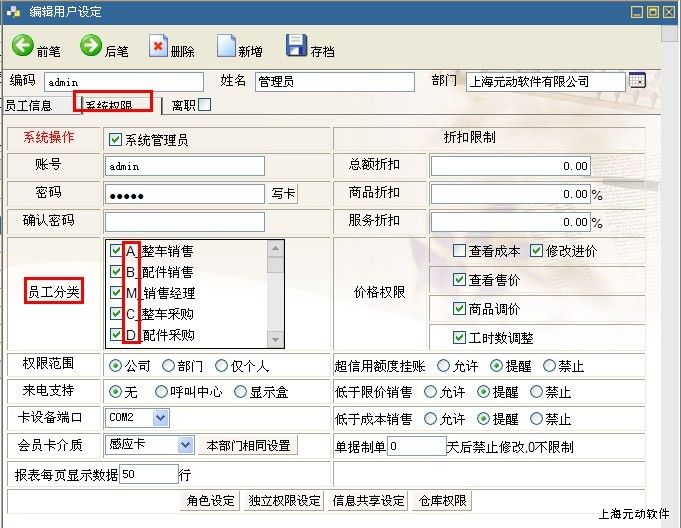This screenshot has width=681, height=528.
Task: Toggle the 系统管理员 checkbox
Action: point(115,139)
